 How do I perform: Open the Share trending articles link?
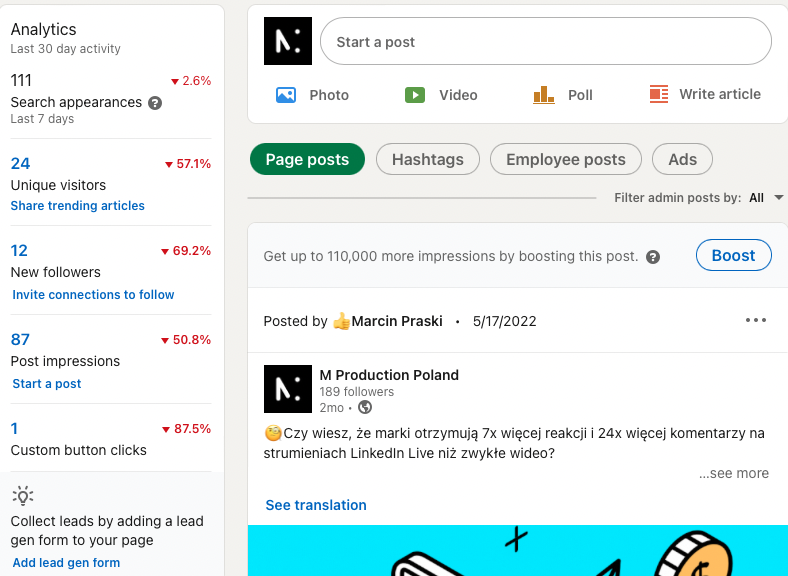click(x=78, y=206)
